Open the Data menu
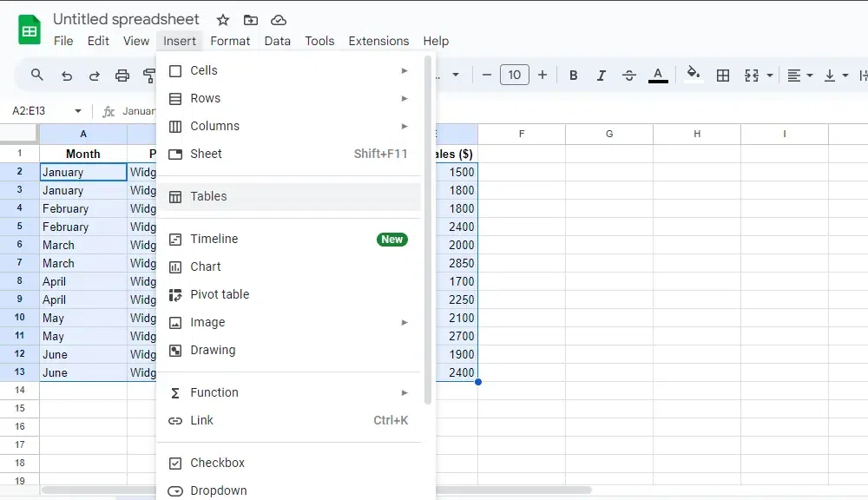The image size is (868, 500). tap(278, 41)
